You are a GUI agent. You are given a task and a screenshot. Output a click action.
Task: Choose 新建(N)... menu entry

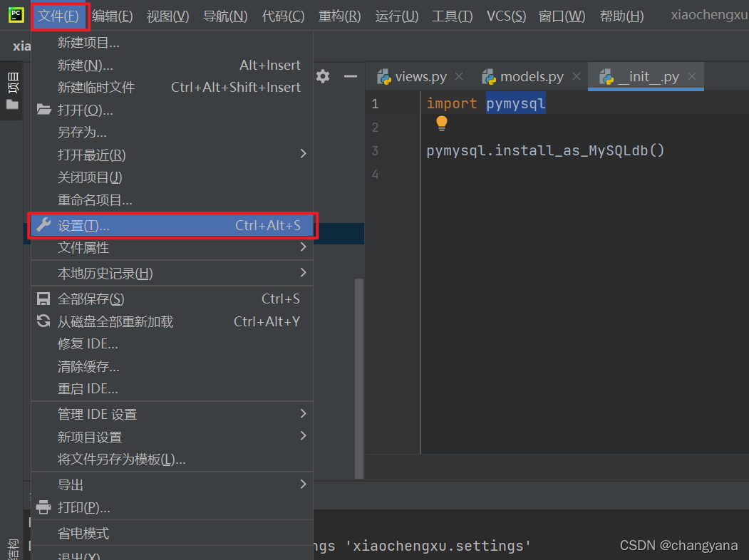coord(172,65)
